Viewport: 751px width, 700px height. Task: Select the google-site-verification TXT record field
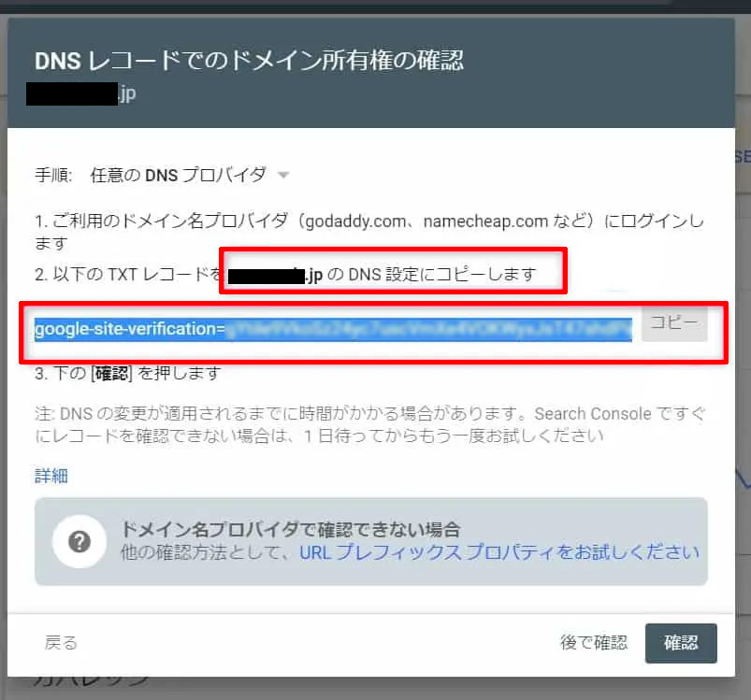pyautogui.click(x=333, y=328)
